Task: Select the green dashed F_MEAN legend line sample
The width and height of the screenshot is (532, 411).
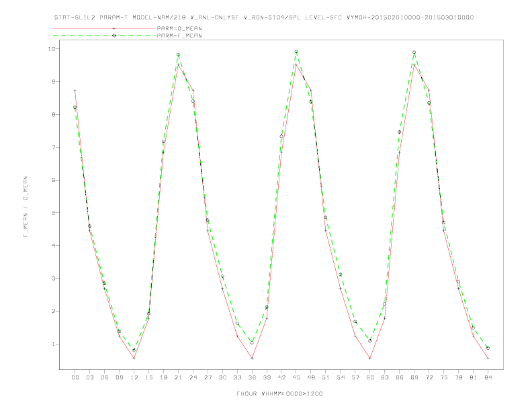Action: [104, 36]
